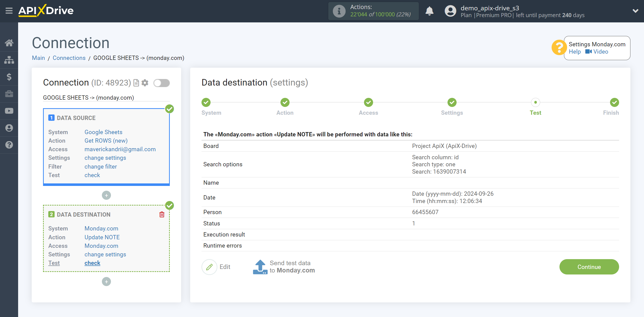The image size is (644, 317).
Task: Click change settings in Data Source
Action: click(x=105, y=158)
